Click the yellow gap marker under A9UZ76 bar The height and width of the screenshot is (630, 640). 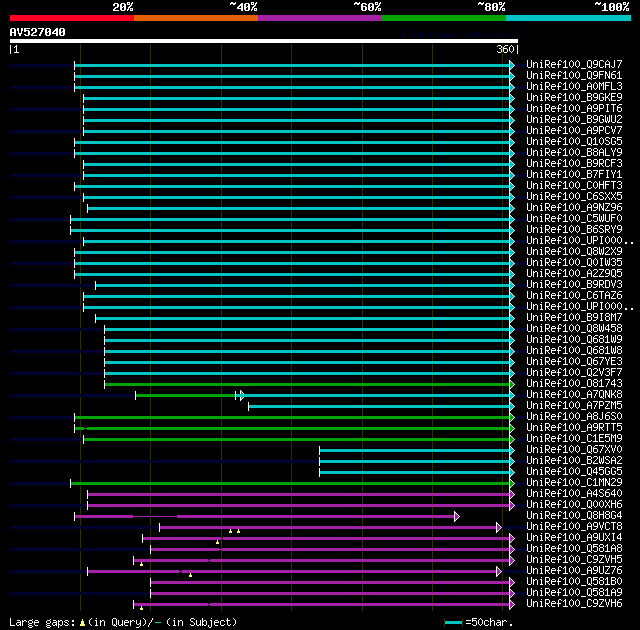click(190, 575)
